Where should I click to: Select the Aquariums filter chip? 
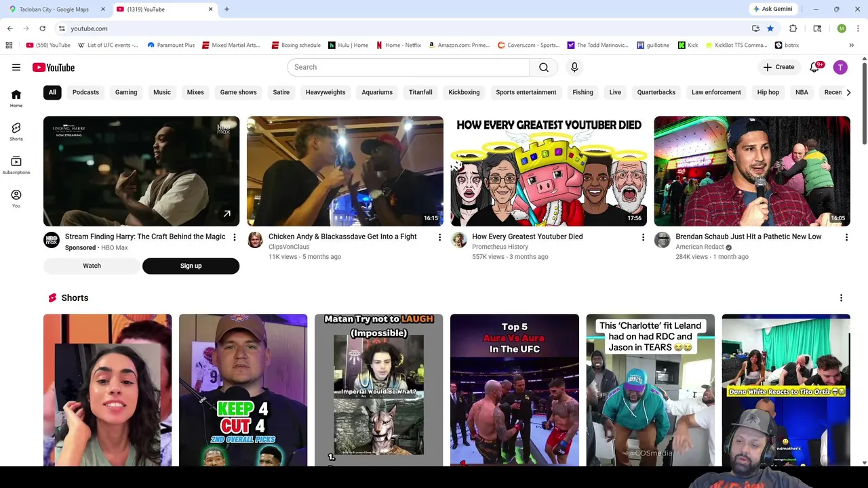pos(377,92)
